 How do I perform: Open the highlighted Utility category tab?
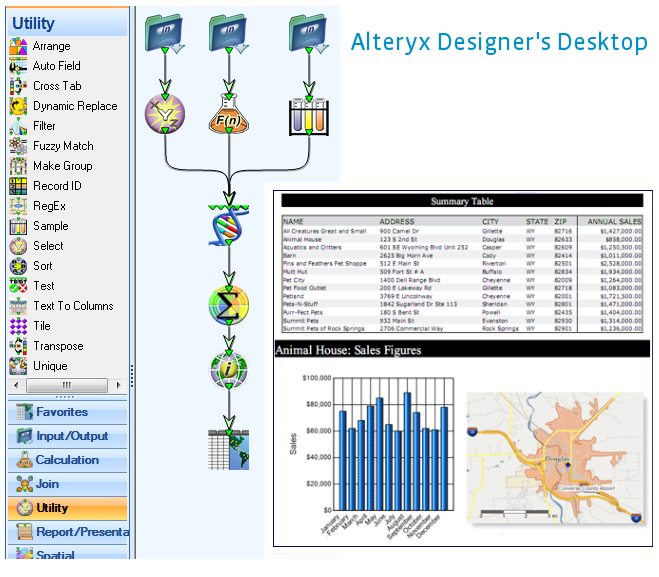pos(67,508)
